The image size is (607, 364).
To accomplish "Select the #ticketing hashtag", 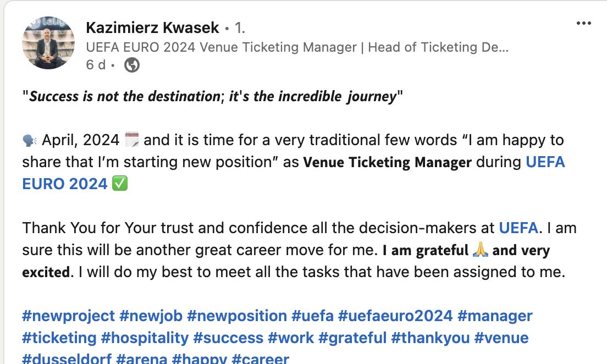I will 59,338.
